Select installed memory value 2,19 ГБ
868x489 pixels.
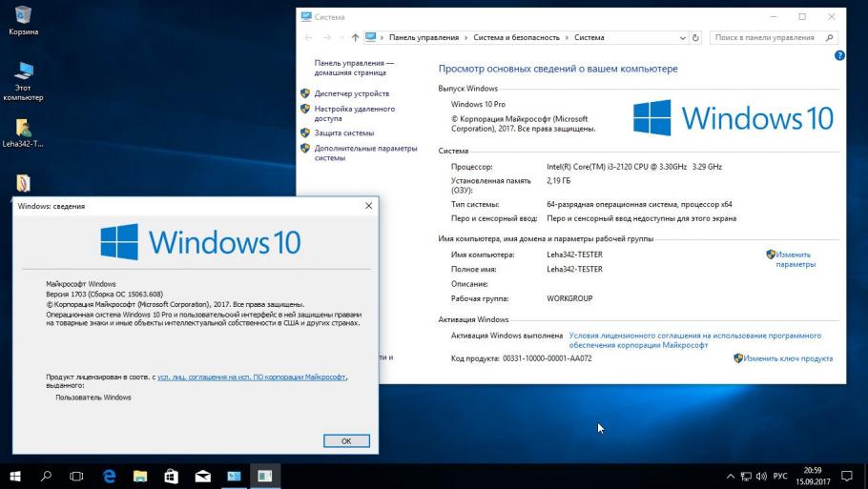pyautogui.click(x=558, y=181)
